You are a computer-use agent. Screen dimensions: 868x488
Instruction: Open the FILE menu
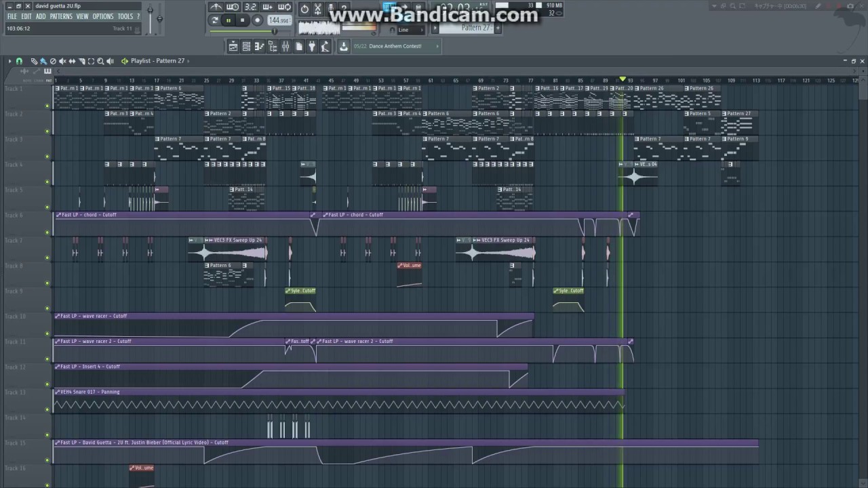[12, 16]
